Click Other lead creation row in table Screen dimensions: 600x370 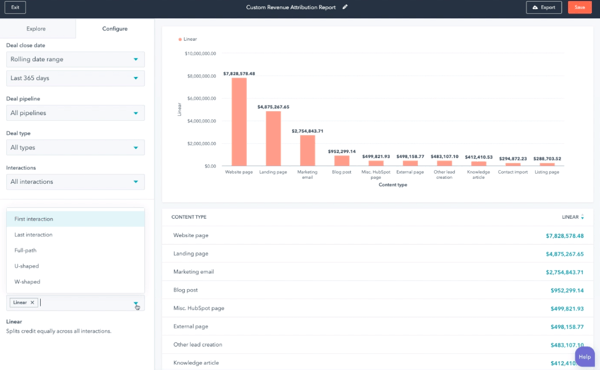[377, 344]
